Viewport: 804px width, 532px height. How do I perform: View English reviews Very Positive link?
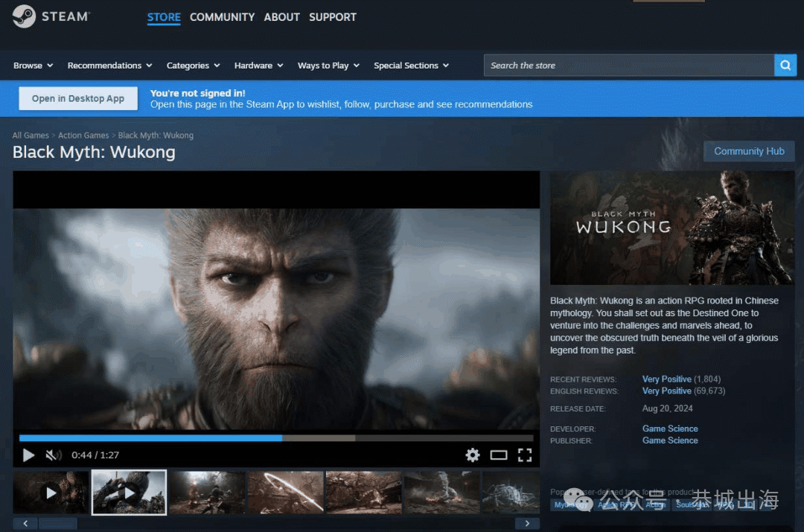tap(666, 391)
